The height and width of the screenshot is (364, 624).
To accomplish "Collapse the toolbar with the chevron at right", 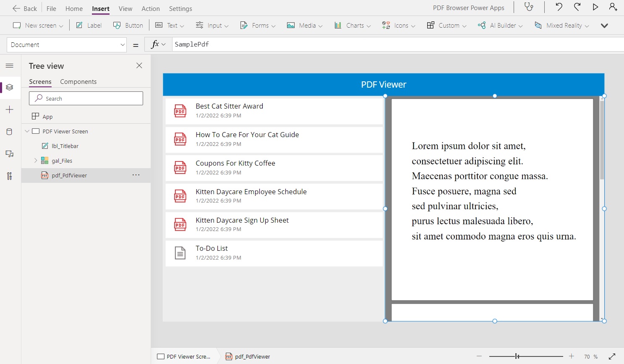I will coord(604,25).
